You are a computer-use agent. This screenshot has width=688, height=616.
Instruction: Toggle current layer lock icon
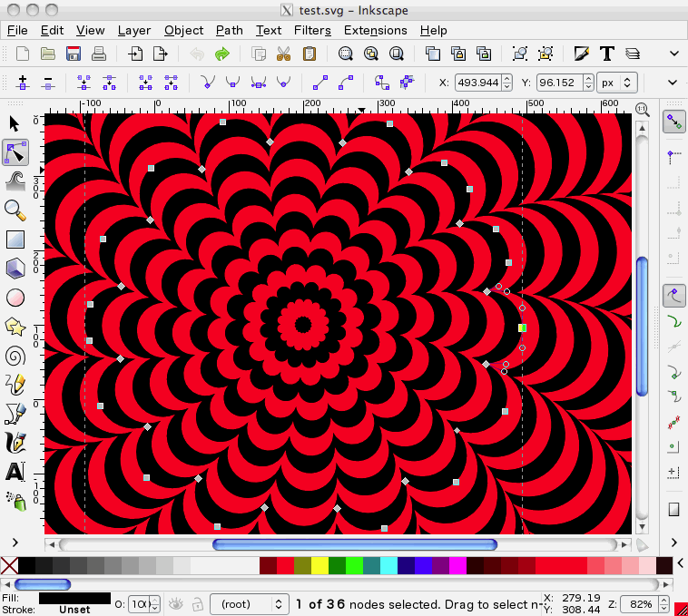coord(198,604)
